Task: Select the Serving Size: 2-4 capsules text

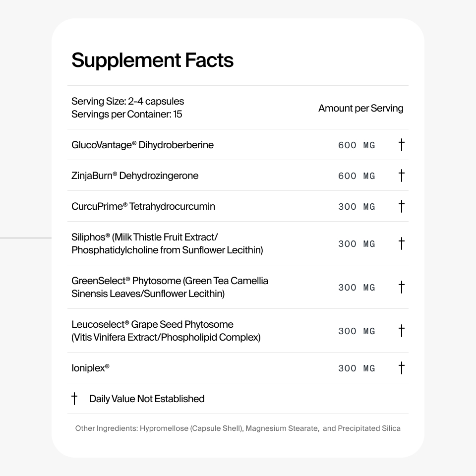Action: (127, 101)
